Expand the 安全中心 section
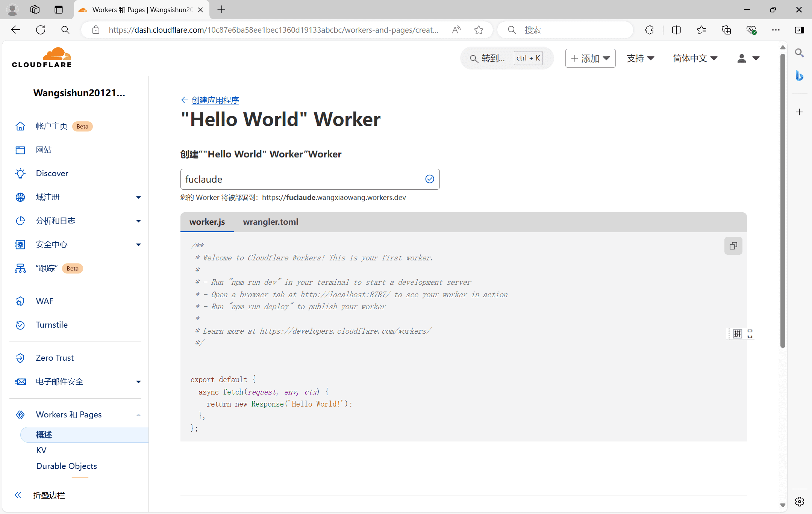 138,245
